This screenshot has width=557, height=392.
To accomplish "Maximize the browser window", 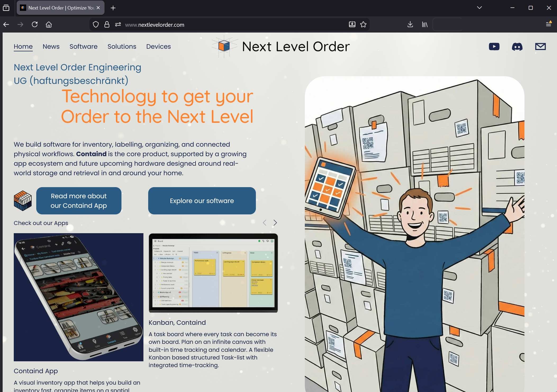I will pos(531,8).
